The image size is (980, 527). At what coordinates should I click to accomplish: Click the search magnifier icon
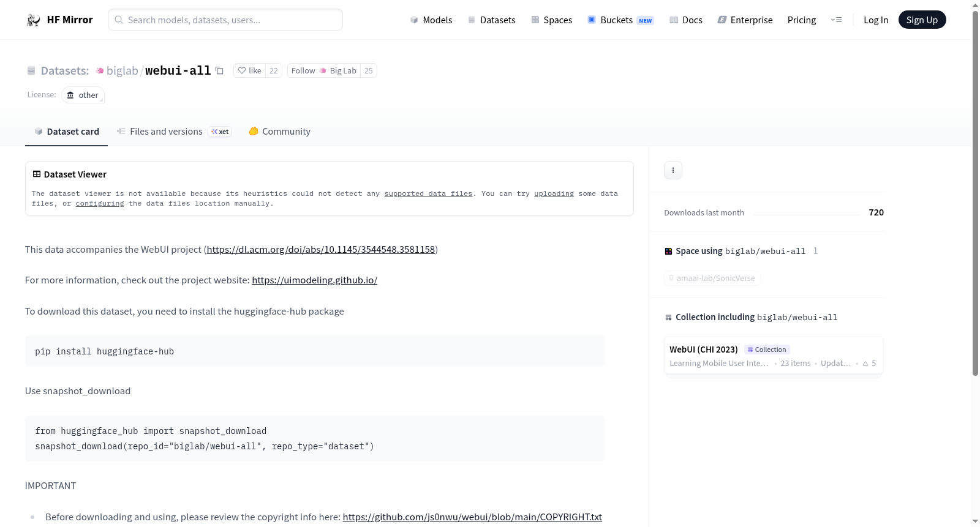point(119,20)
